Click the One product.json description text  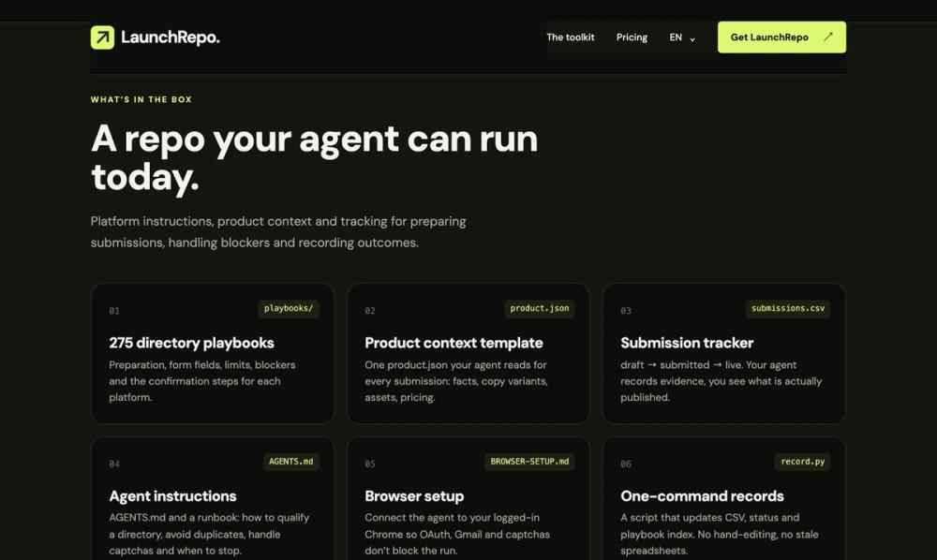pos(456,381)
